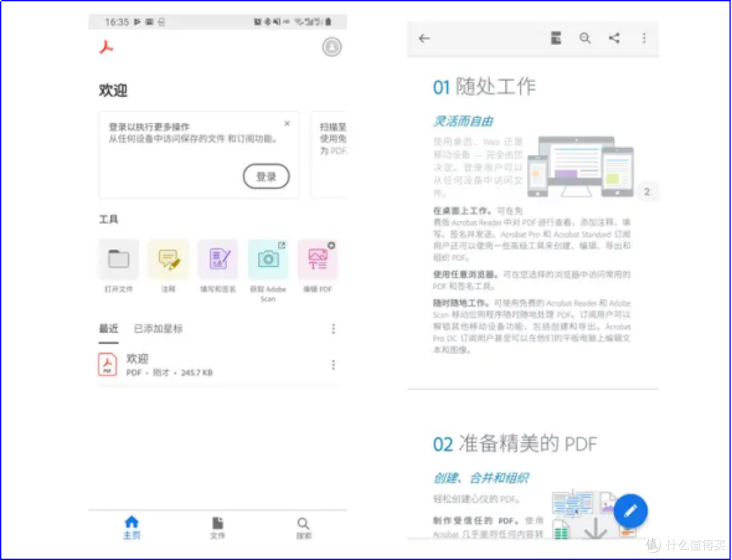The height and width of the screenshot is (560, 732).
Task: Switch to the 文件 bottom tab
Action: [218, 527]
